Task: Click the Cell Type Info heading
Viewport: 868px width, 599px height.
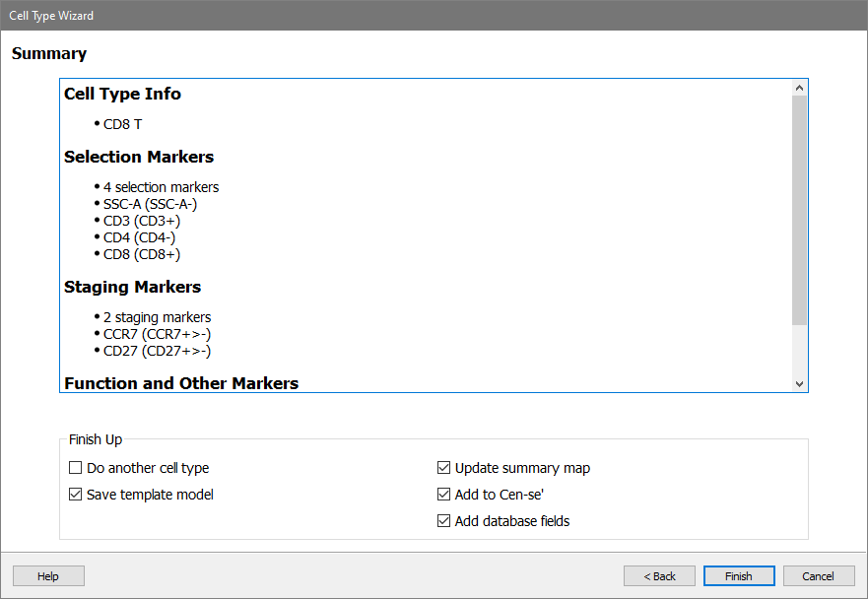Action: pyautogui.click(x=122, y=95)
